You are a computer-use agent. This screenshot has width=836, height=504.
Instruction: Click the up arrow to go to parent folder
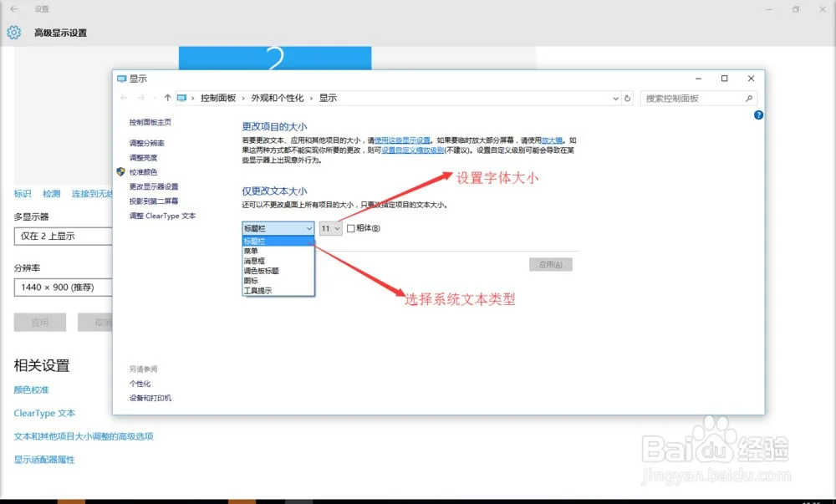tap(167, 98)
